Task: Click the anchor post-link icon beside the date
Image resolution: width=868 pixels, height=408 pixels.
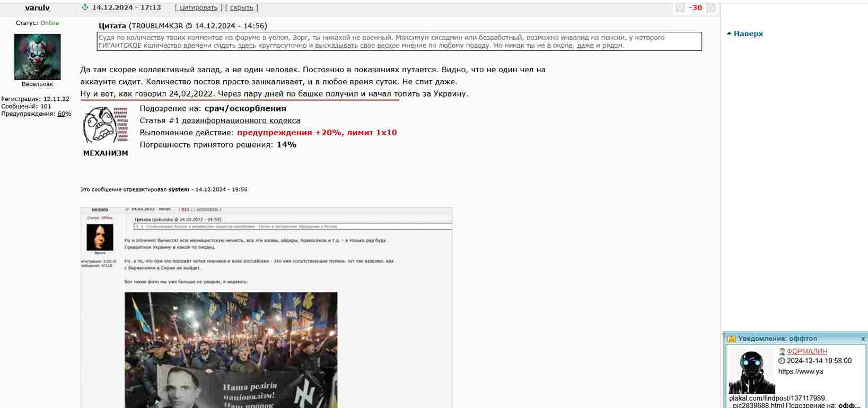Action: pyautogui.click(x=85, y=7)
